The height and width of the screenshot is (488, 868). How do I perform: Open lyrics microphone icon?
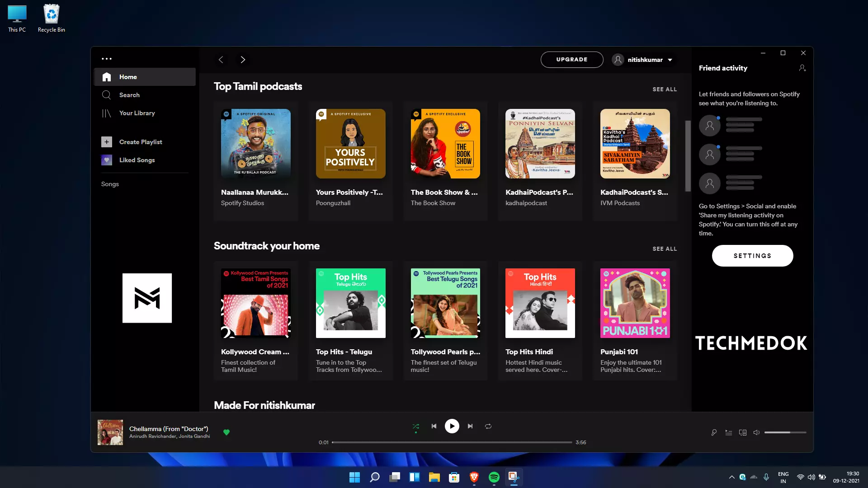coord(714,432)
